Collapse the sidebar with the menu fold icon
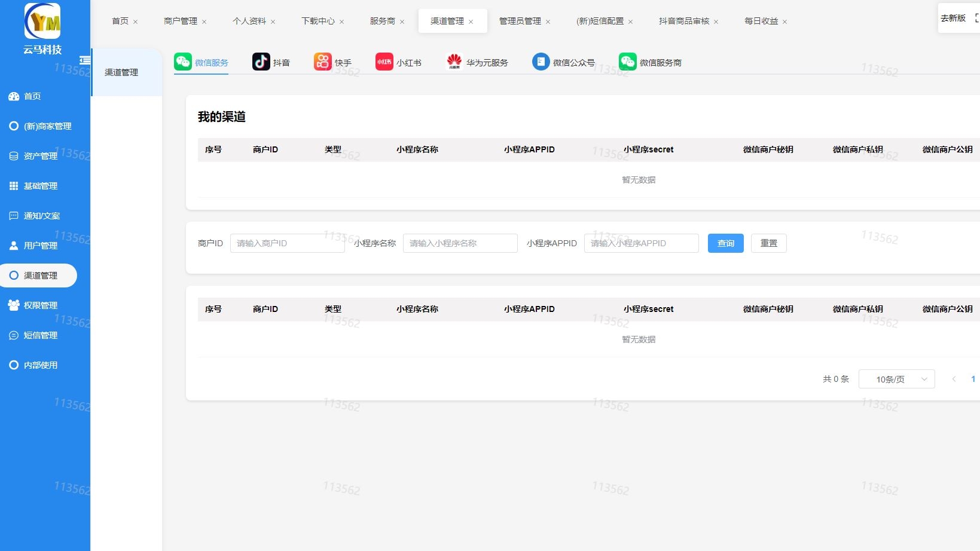980x551 pixels. pos(85,60)
